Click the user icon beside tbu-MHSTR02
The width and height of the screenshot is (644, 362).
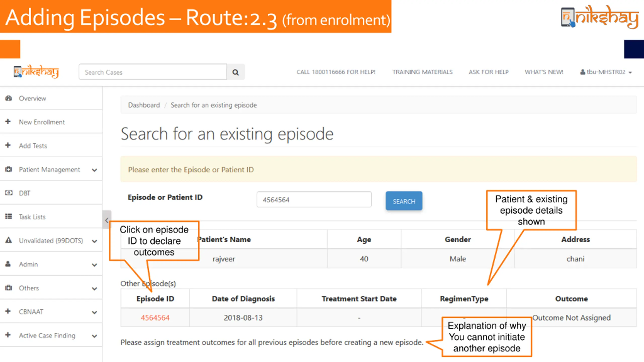(583, 72)
